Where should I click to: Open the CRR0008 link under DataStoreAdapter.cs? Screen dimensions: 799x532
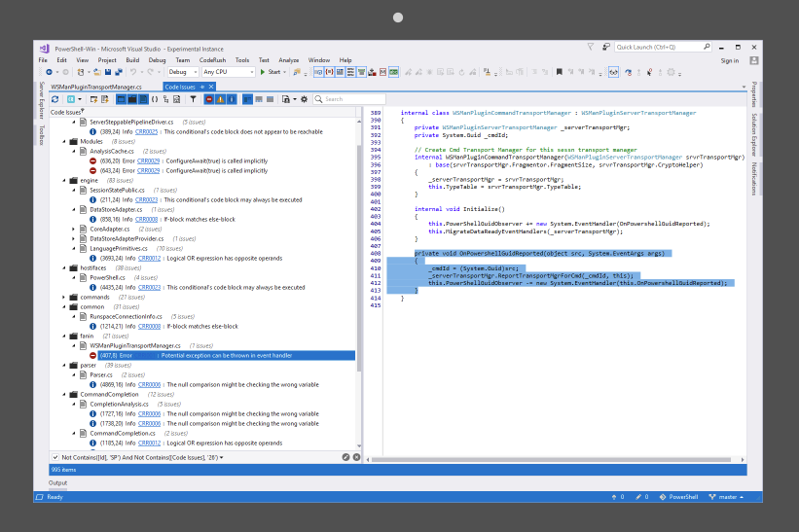click(146, 220)
